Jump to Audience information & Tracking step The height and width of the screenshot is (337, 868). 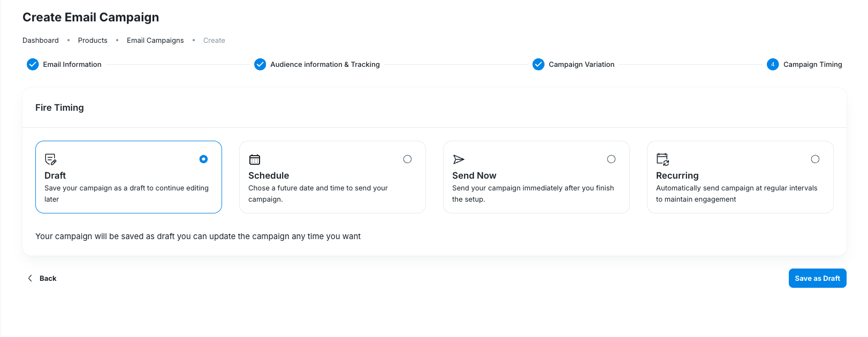pos(325,64)
